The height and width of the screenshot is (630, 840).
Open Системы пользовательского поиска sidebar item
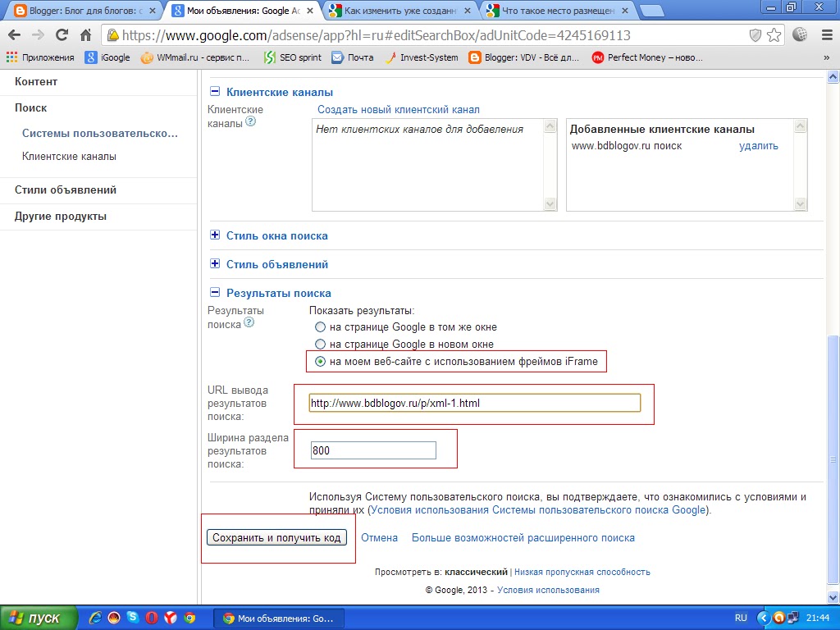[x=99, y=134]
